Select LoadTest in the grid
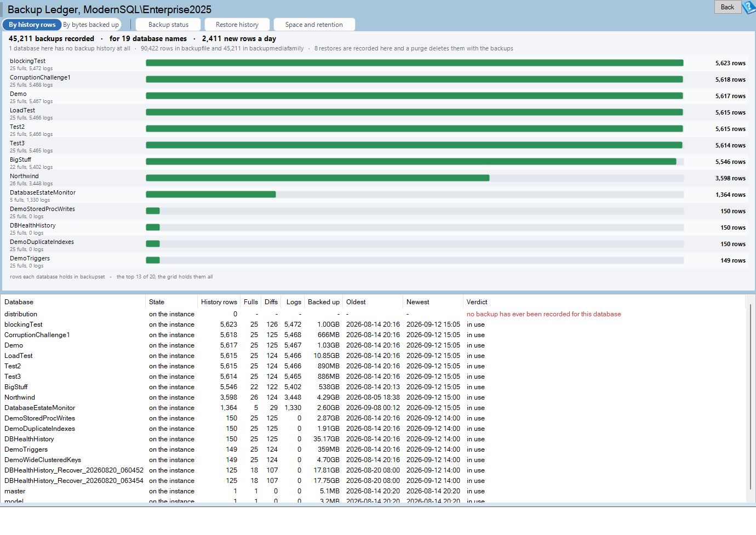Screen dimensions: 756x535 pos(373,356)
